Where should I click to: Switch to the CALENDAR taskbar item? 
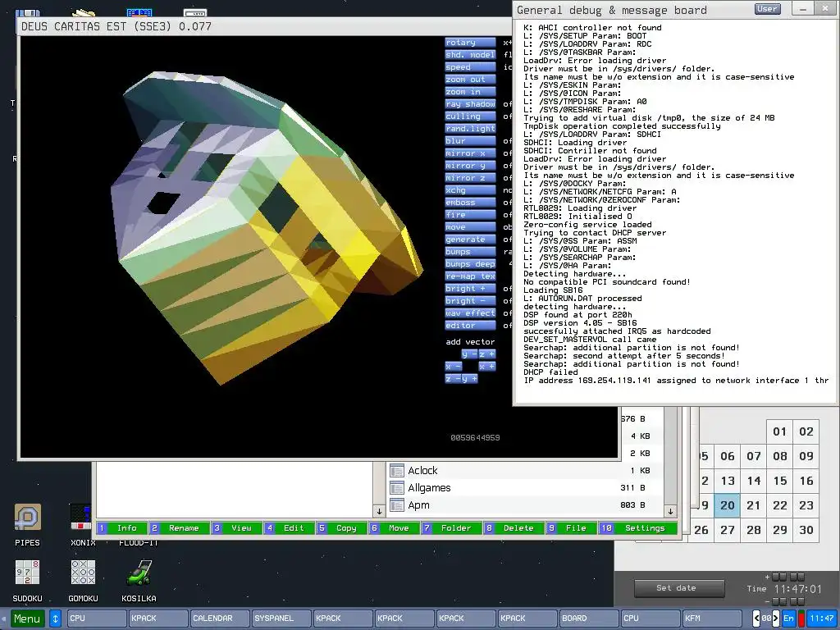tap(220, 619)
